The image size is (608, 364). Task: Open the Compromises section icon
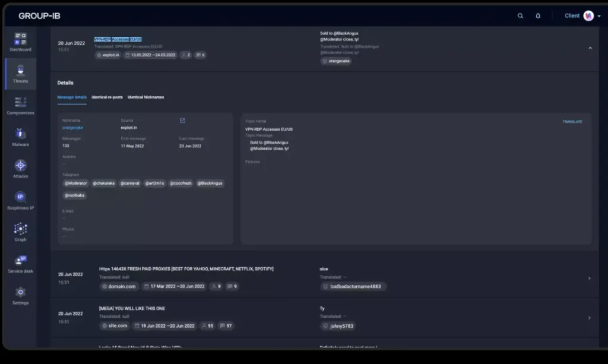[x=20, y=103]
